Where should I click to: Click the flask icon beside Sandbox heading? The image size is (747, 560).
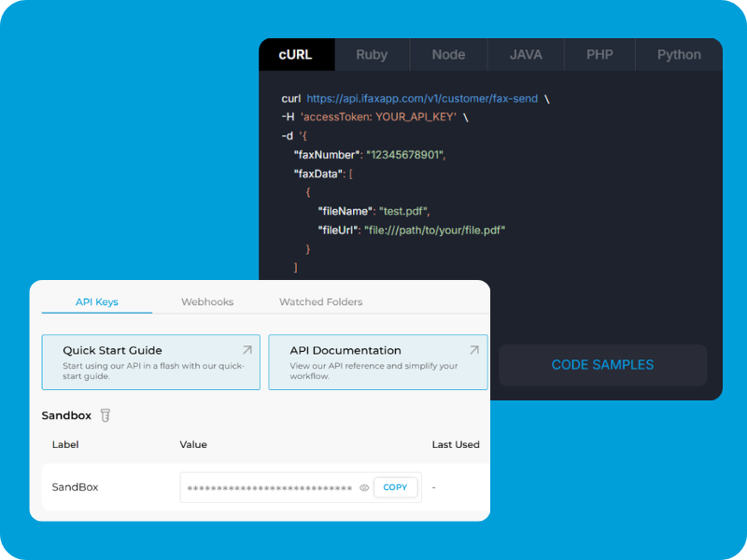tap(105, 414)
